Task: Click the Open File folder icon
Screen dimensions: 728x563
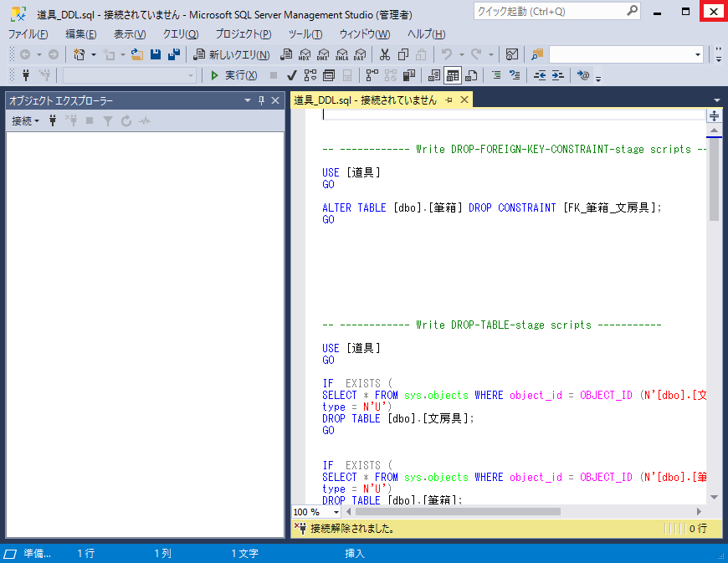Action: (x=138, y=54)
